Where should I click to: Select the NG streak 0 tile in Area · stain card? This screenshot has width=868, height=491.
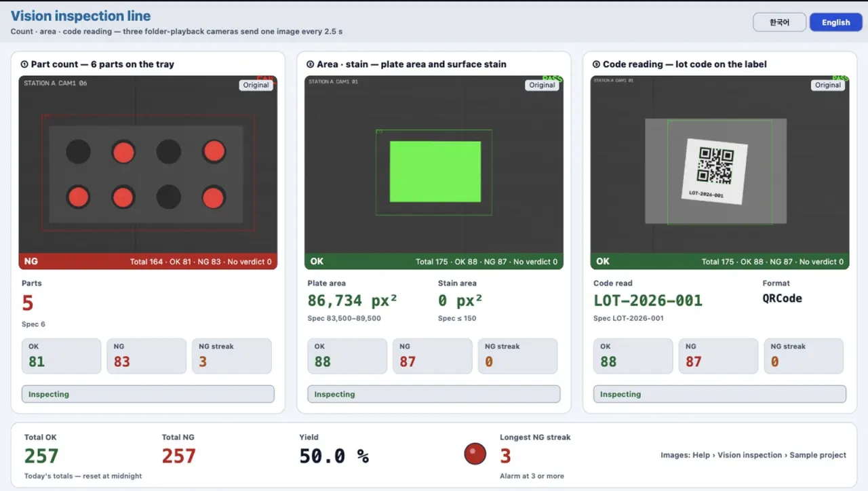click(518, 356)
